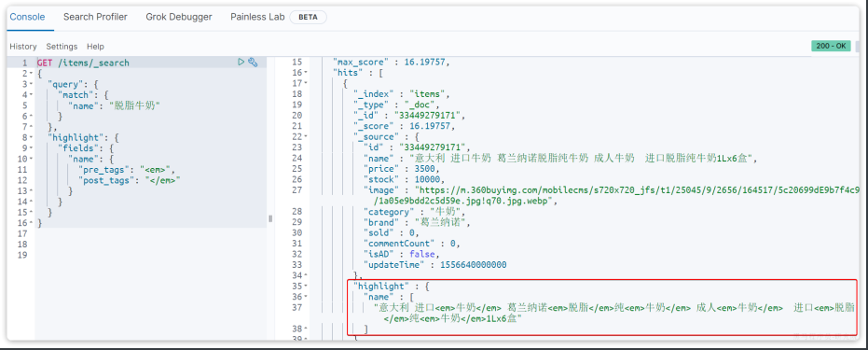Click the "_score" : 16.19757 line
This screenshot has width=868, height=350.
click(x=404, y=126)
